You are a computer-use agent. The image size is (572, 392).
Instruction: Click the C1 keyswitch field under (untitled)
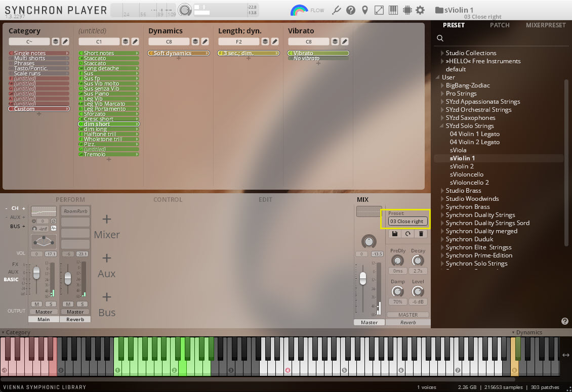(99, 41)
